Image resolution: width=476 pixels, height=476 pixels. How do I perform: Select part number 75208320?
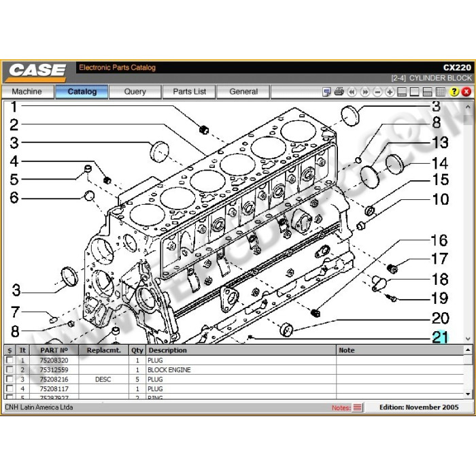[54, 360]
